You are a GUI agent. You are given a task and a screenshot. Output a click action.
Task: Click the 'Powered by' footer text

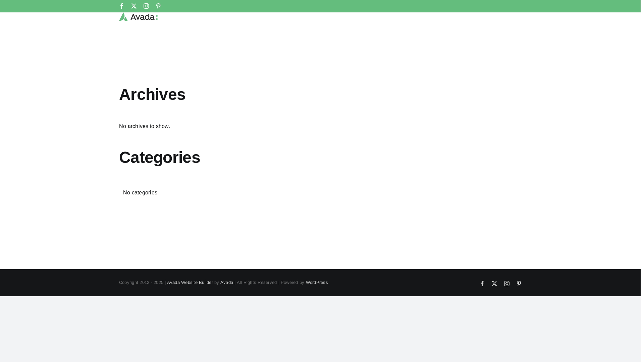292,283
